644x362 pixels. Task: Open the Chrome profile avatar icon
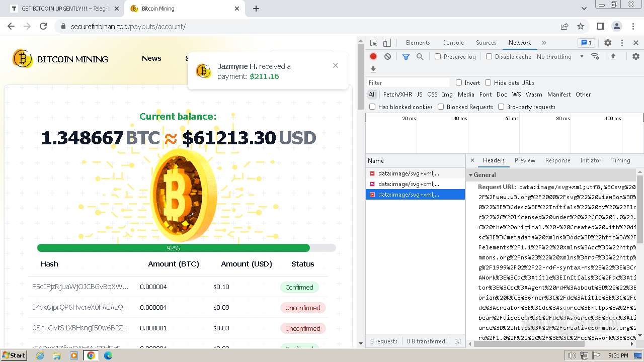pyautogui.click(x=617, y=26)
